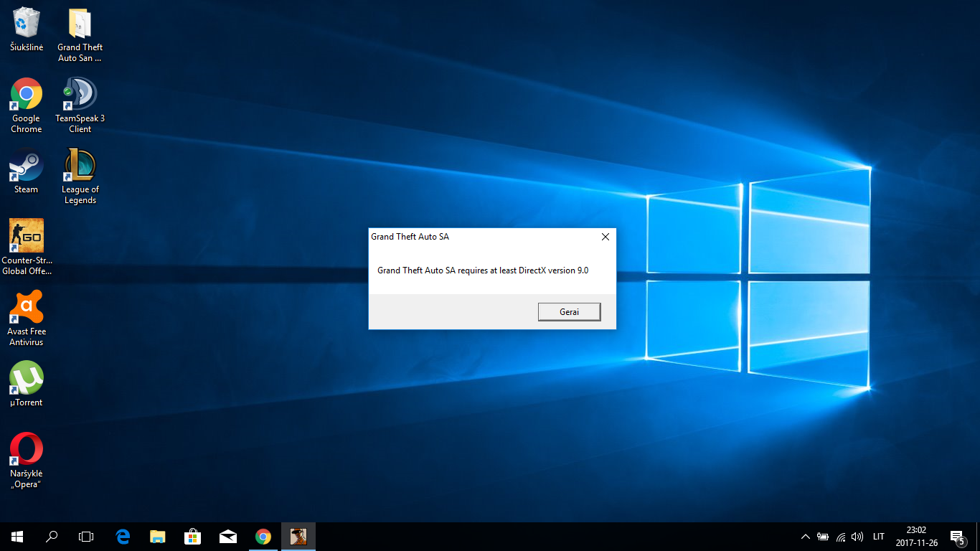Open the Microsoft Store taskbar icon

click(193, 537)
